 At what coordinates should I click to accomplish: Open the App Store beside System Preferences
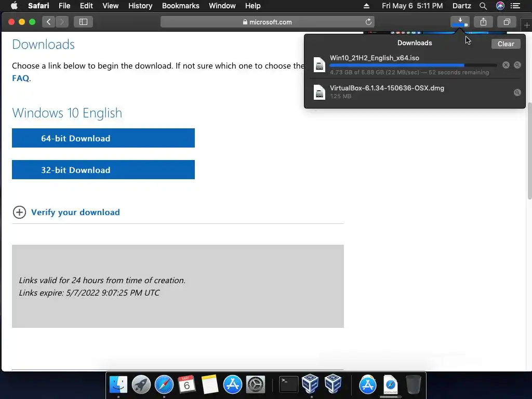point(232,384)
